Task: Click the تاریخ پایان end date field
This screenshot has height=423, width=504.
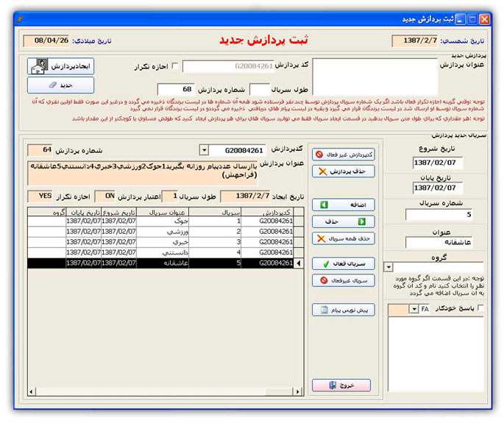Action: click(438, 188)
